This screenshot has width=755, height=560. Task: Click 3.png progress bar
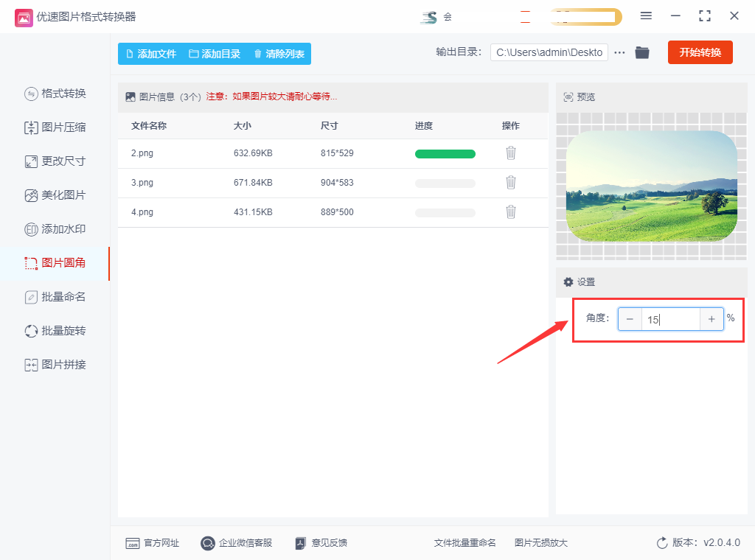445,183
